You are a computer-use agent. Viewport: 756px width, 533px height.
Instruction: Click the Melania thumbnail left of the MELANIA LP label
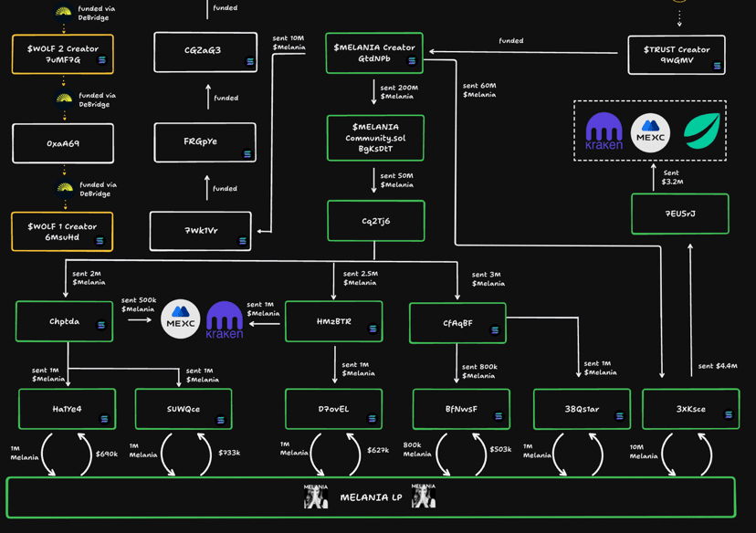[x=316, y=496]
